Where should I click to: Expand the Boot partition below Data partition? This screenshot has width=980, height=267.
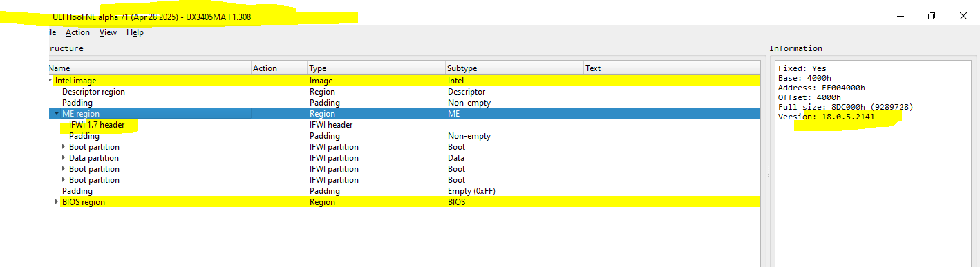(x=64, y=169)
